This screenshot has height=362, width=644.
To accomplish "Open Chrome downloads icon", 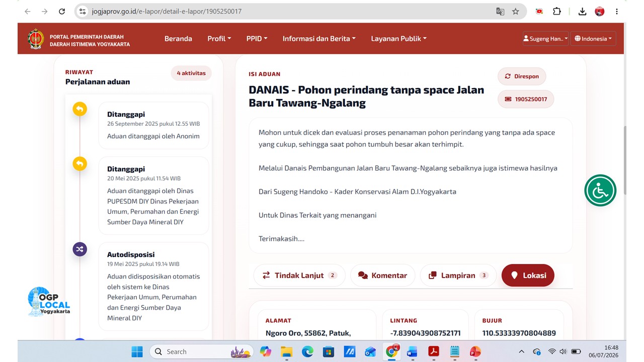I will pyautogui.click(x=582, y=11).
